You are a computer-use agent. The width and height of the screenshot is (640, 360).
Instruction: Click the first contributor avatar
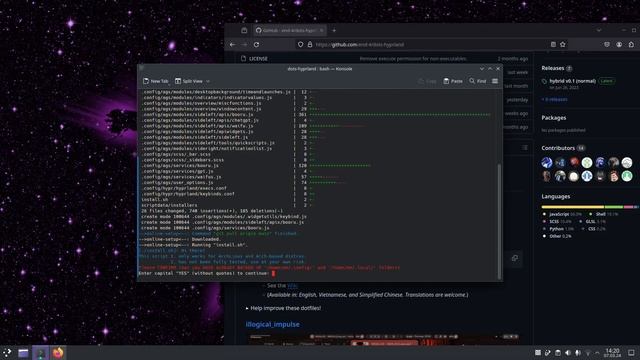coord(547,162)
